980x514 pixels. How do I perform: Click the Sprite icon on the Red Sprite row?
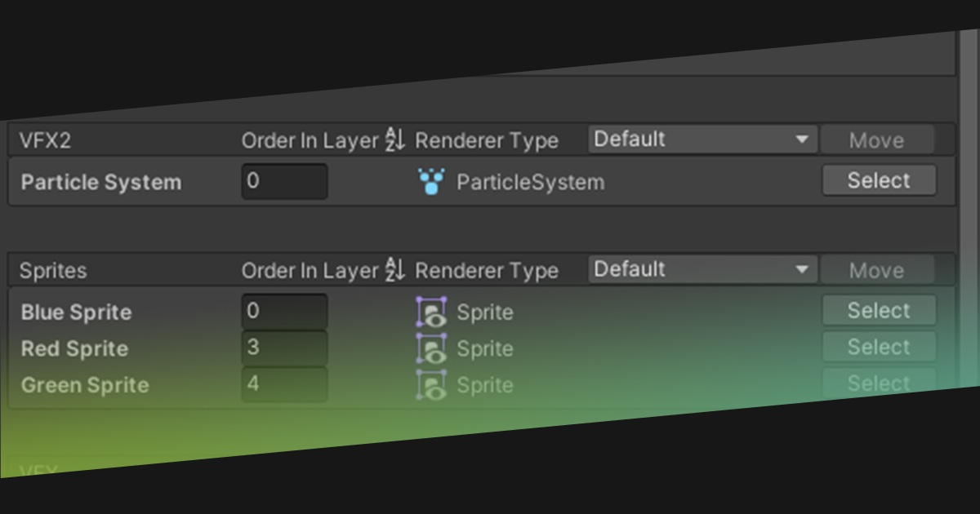coord(430,348)
